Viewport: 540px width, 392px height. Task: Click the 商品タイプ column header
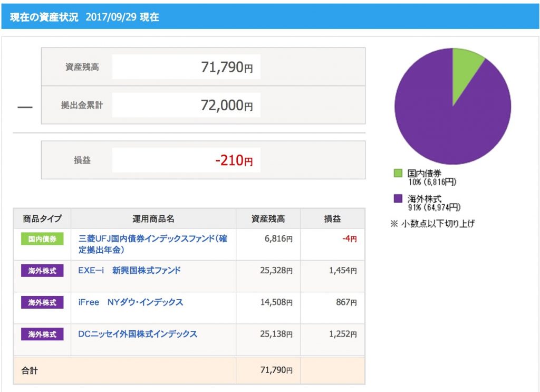pyautogui.click(x=42, y=219)
